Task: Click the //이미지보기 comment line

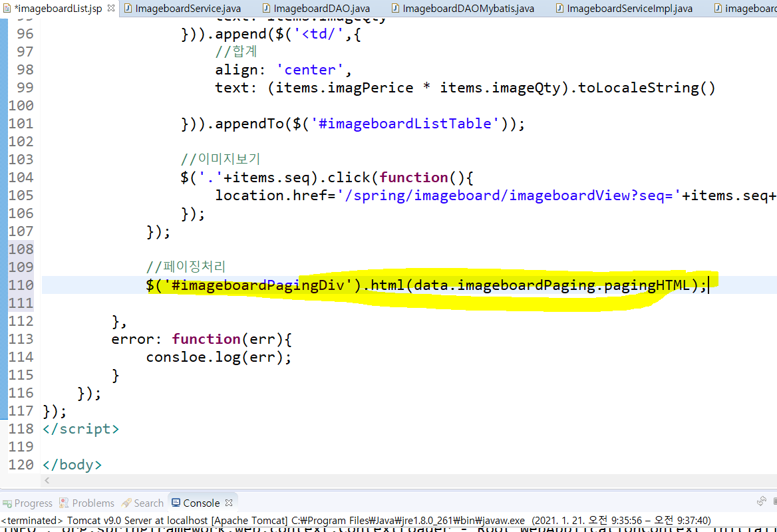Action: pyautogui.click(x=220, y=159)
